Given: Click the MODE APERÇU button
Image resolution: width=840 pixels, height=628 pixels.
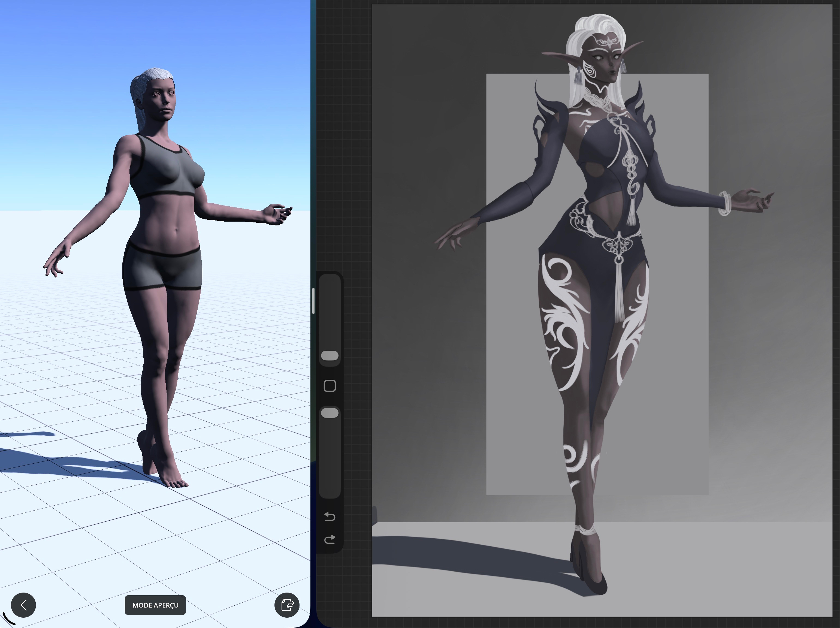Looking at the screenshot, I should pyautogui.click(x=155, y=605).
